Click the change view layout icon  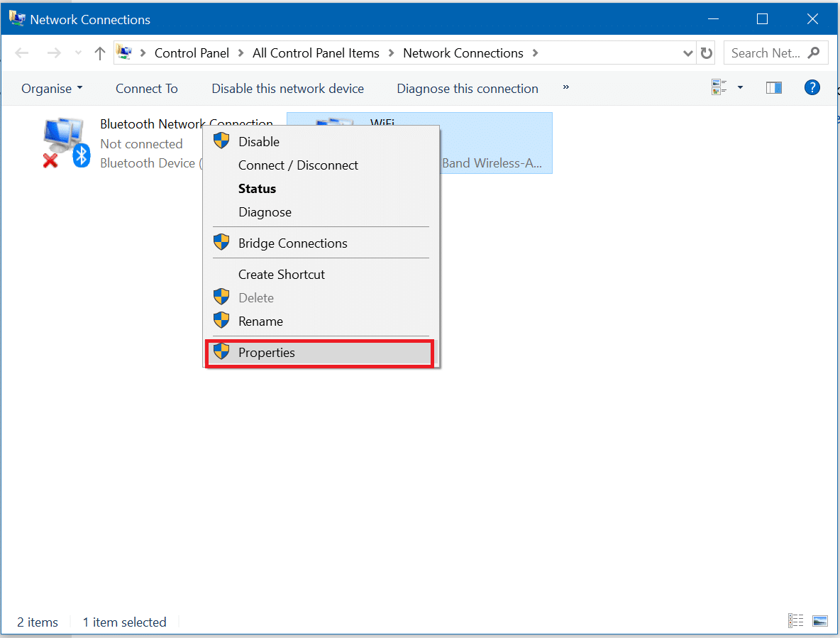(719, 88)
